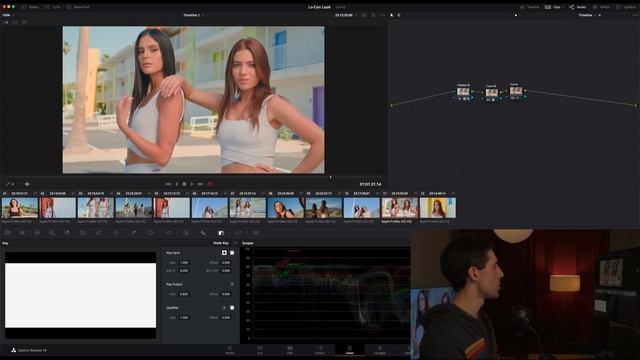Switch to the Color page
This screenshot has height=360, width=640.
coord(350,350)
